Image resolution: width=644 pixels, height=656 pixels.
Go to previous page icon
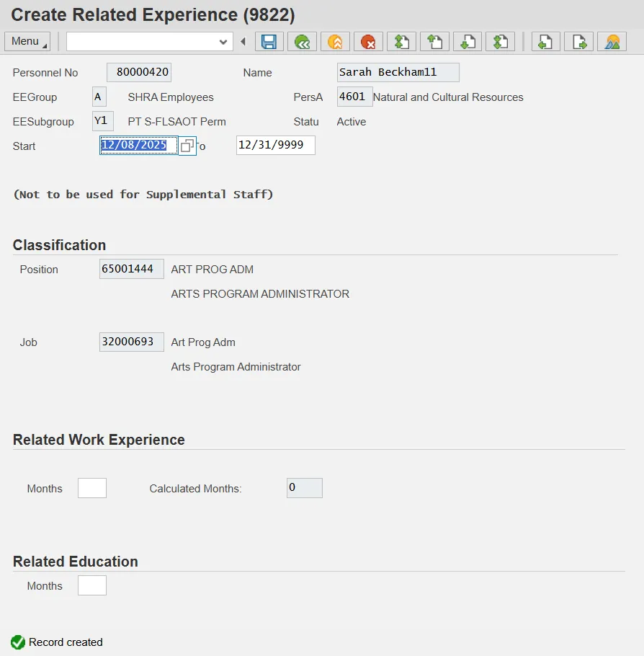(x=434, y=42)
